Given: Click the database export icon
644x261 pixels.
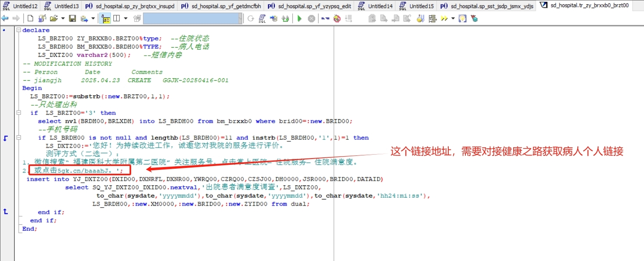Looking at the screenshot, I should (x=84, y=18).
